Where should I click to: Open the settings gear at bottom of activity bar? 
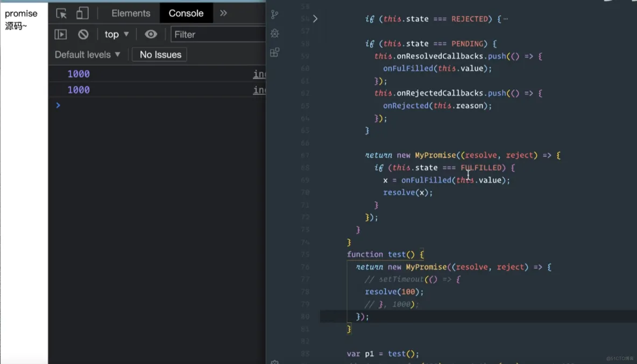point(274,361)
